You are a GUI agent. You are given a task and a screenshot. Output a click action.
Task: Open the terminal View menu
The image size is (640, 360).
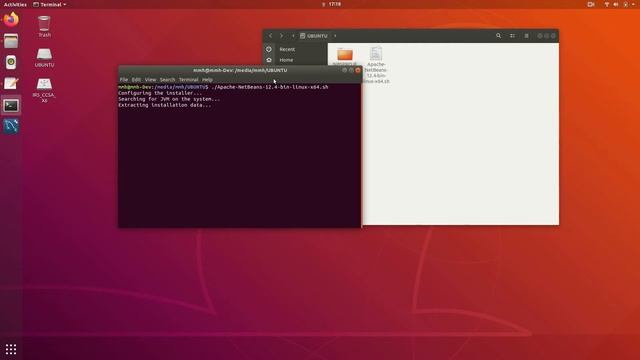[x=150, y=80]
